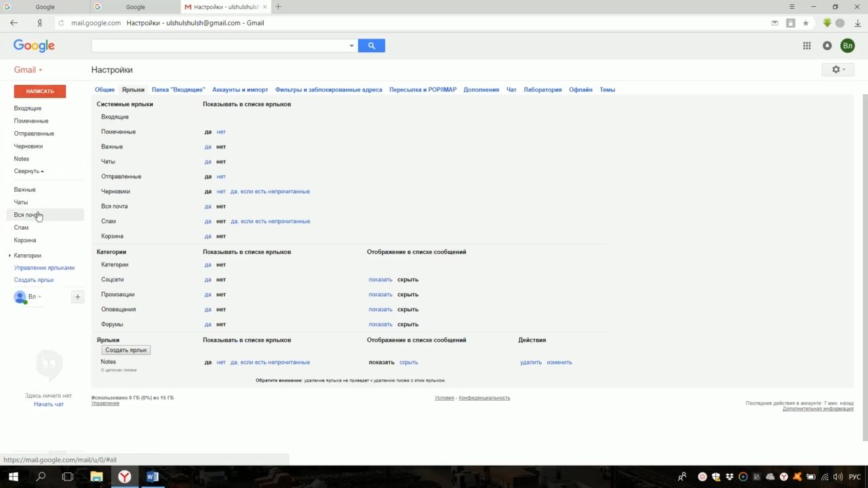
Task: Hide Помеченные label by clicking 'нет'
Action: click(221, 132)
